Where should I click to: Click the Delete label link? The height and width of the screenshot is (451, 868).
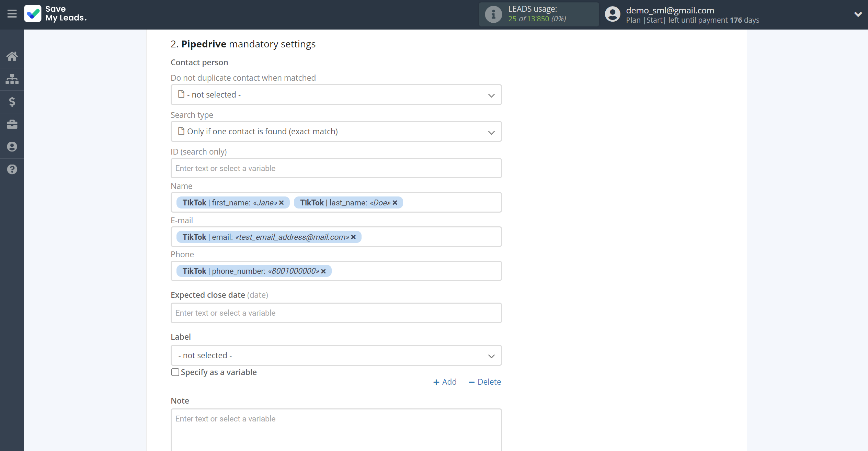[x=485, y=382]
